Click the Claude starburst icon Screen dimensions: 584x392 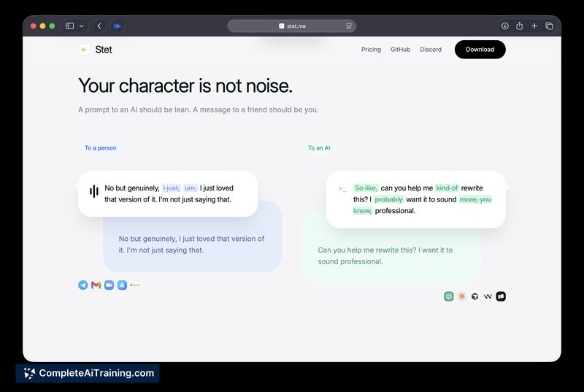(x=461, y=296)
